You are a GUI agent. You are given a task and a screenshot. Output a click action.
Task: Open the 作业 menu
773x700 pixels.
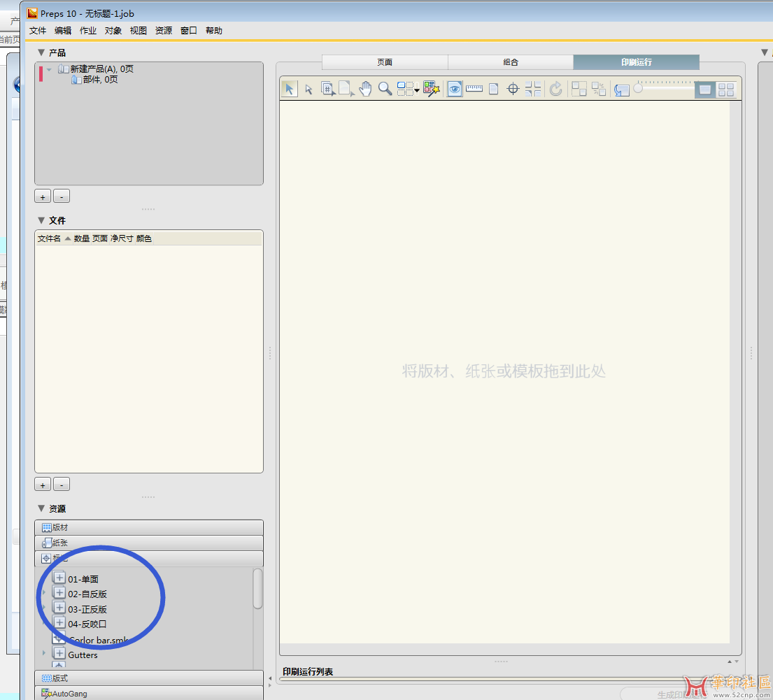pos(87,31)
